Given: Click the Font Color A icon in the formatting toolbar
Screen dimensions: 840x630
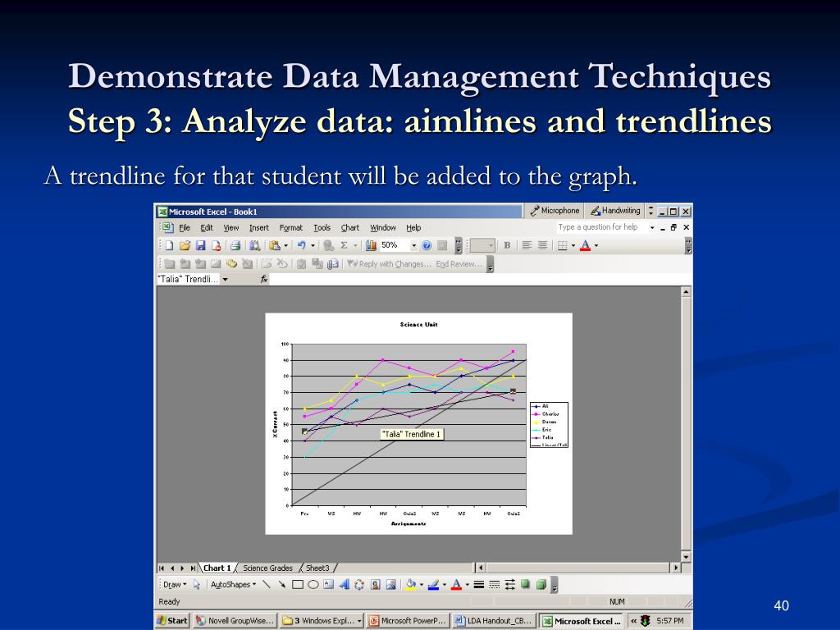Looking at the screenshot, I should click(585, 245).
